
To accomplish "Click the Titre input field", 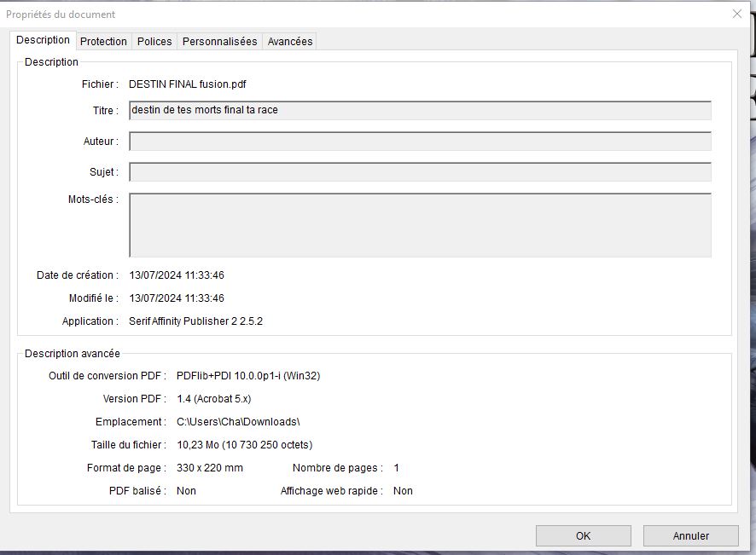I will [x=420, y=110].
